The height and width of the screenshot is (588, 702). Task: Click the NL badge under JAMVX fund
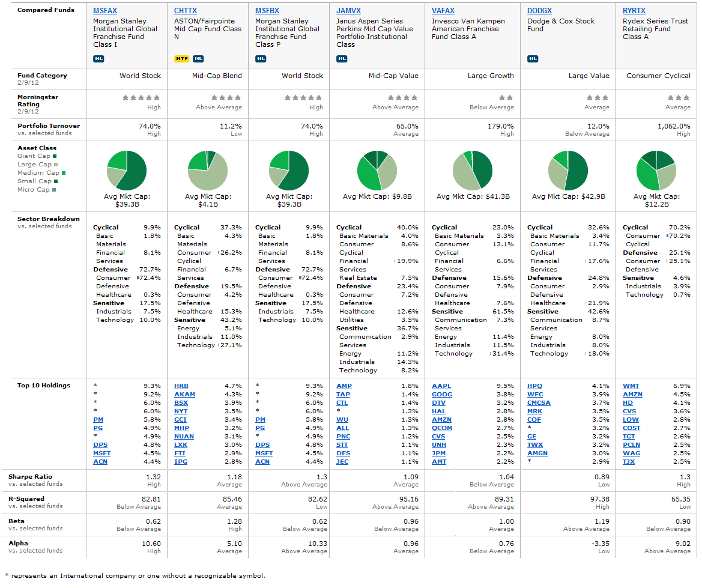point(342,59)
